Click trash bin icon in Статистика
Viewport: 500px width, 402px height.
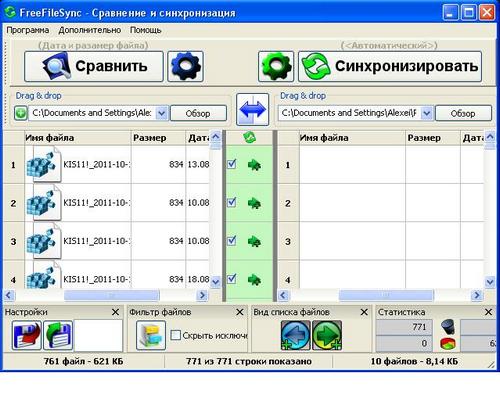pos(448,327)
